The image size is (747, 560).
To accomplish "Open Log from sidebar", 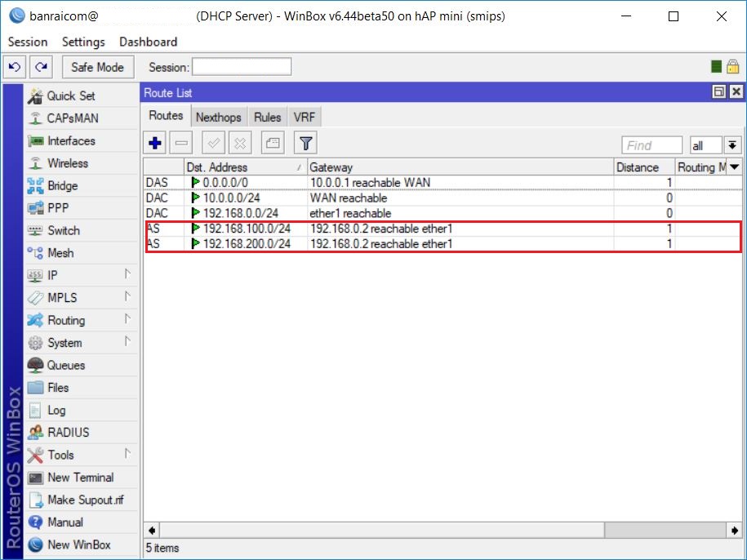I will click(x=81, y=410).
